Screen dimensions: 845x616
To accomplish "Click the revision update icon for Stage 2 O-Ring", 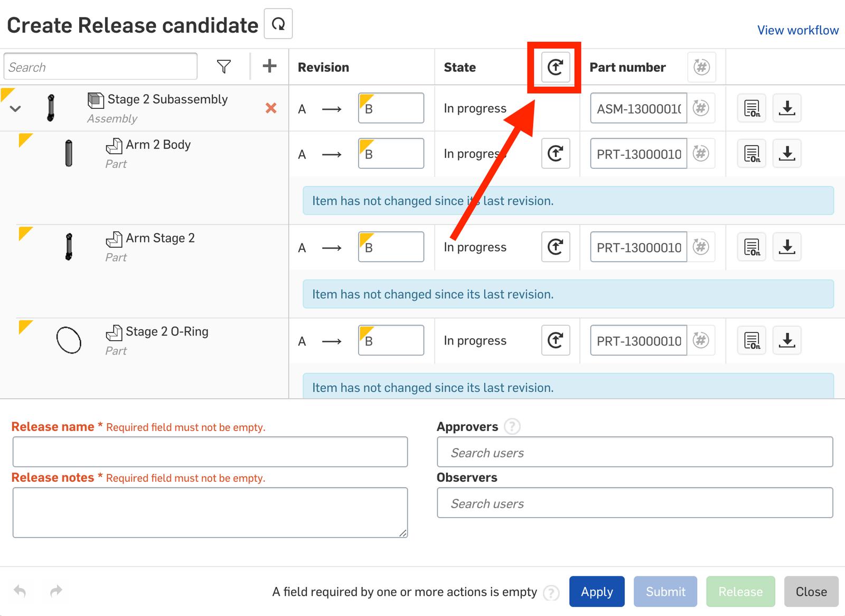I will click(x=555, y=340).
